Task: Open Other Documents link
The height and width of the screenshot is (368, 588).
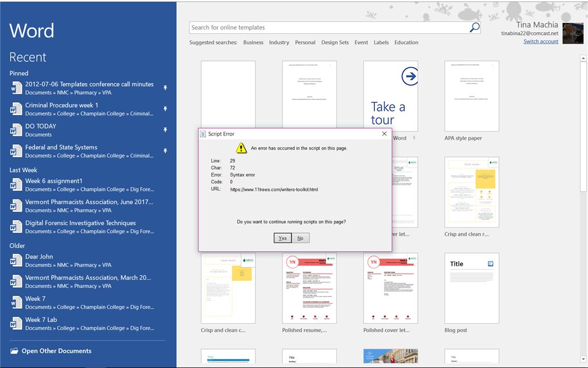Action: (56, 351)
